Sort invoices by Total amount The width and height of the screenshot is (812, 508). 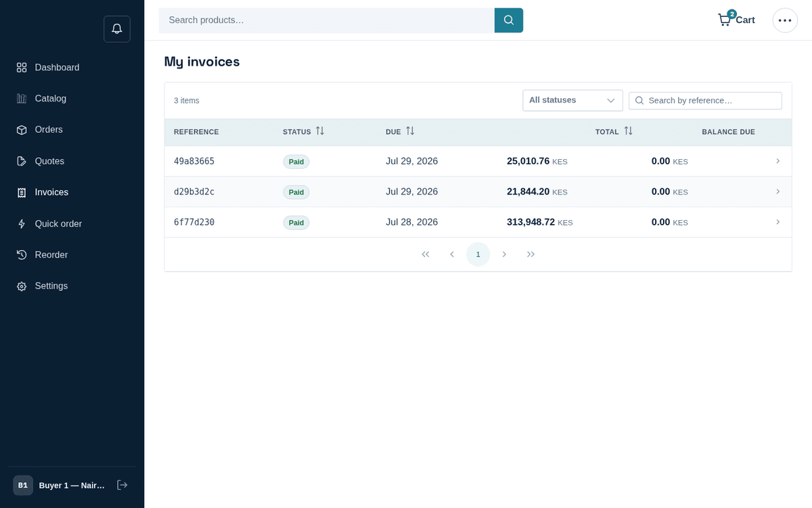click(628, 131)
